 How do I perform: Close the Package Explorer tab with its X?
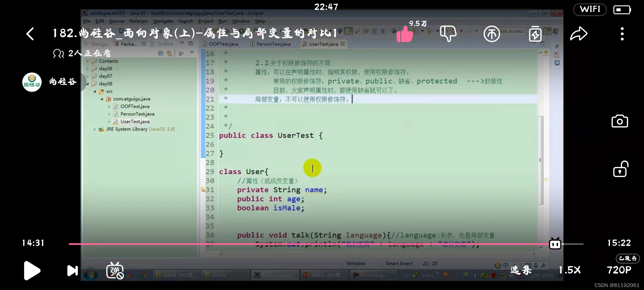pos(144,44)
